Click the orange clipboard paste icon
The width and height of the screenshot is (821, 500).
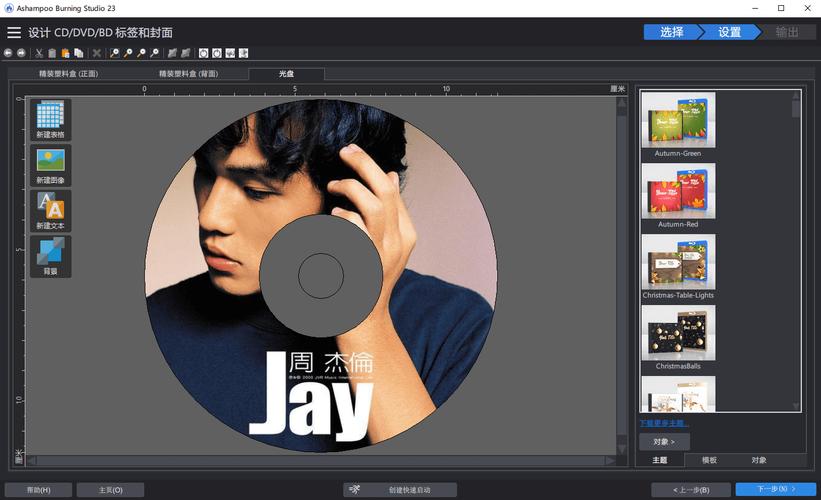65,53
